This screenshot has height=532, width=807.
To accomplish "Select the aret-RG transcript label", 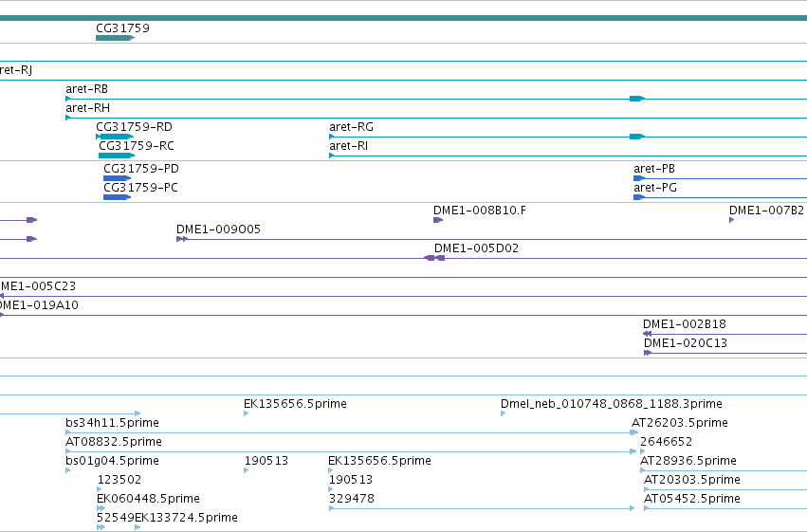I will (352, 127).
